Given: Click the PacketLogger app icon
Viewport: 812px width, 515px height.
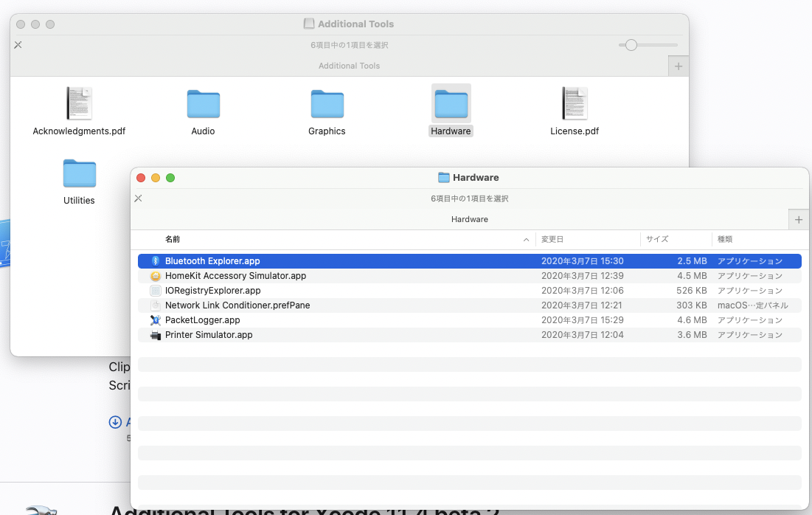Looking at the screenshot, I should (x=156, y=320).
